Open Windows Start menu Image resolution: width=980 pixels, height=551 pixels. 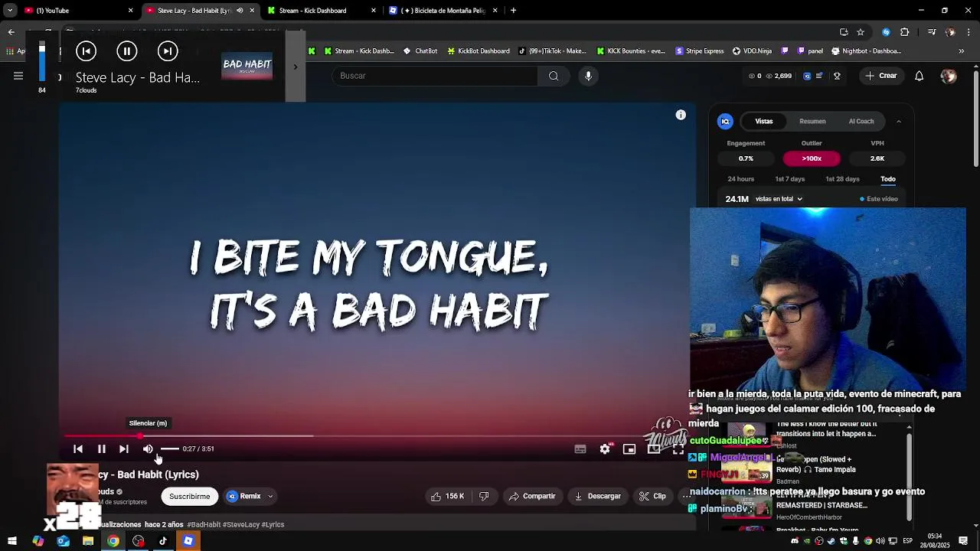pos(12,541)
